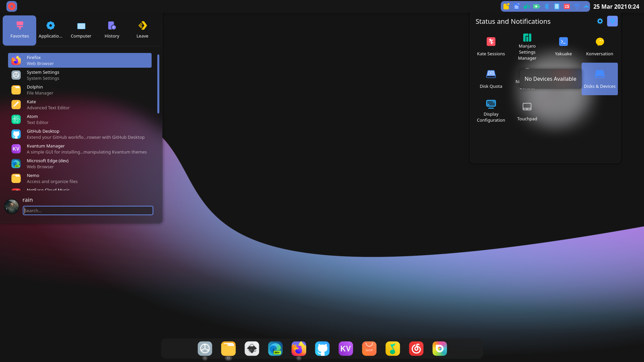Viewport: 644px width, 362px height.
Task: Open the red NetEase Cloud Music dock icon
Action: [416, 349]
